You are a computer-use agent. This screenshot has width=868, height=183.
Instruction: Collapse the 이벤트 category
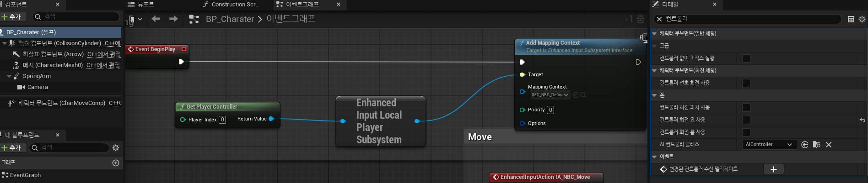tap(654, 157)
